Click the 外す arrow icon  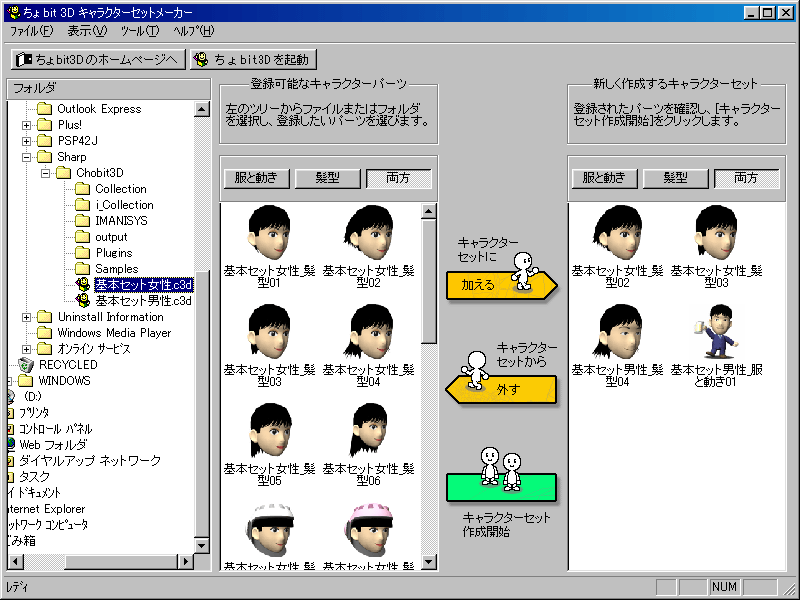[502, 389]
